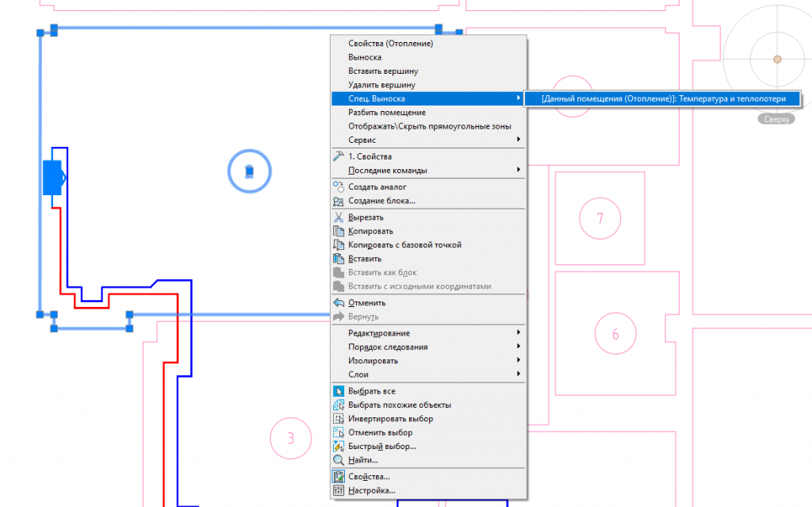Viewport: 812px width, 507px height.
Task: Click magnifier icon Найти
Action: (338, 460)
